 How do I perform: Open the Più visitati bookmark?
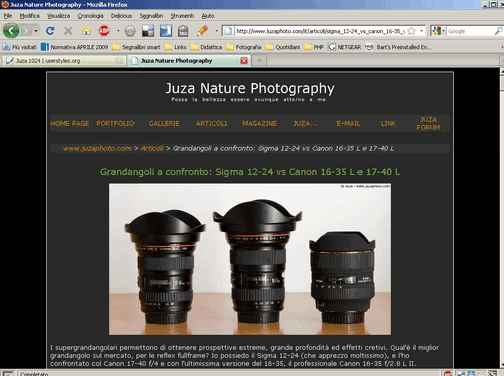[x=19, y=47]
